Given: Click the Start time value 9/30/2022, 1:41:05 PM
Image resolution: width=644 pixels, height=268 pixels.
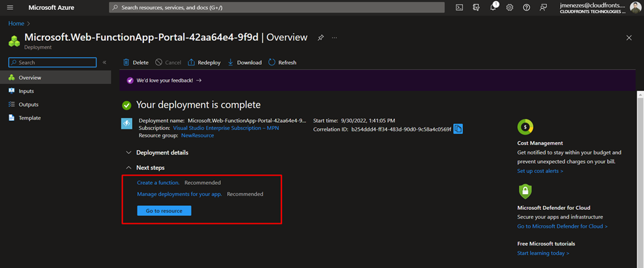Looking at the screenshot, I should [368, 121].
